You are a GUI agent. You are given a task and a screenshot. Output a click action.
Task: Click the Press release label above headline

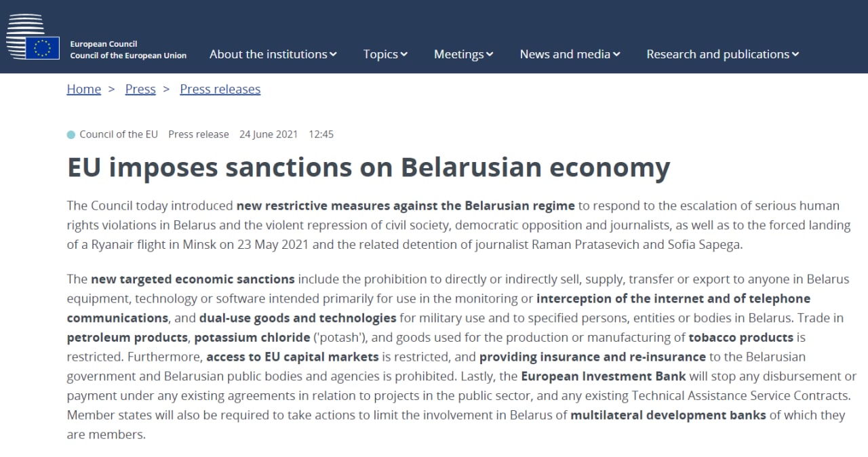coord(199,134)
